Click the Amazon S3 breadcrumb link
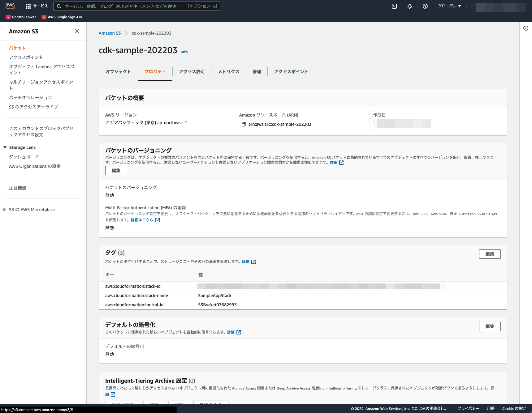Screen dimensions: 532x413 pos(110,33)
